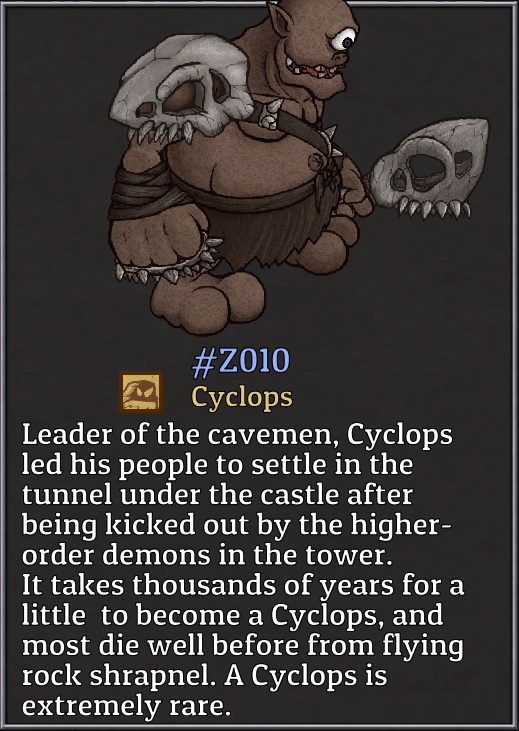
Task: Click the final words 'extremely rare.'
Action: [126, 706]
